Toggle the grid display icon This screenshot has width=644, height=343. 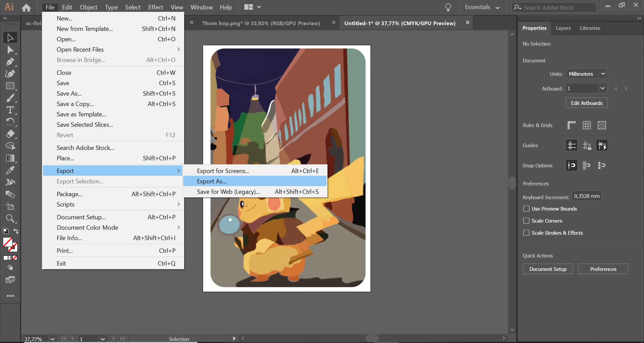point(587,125)
